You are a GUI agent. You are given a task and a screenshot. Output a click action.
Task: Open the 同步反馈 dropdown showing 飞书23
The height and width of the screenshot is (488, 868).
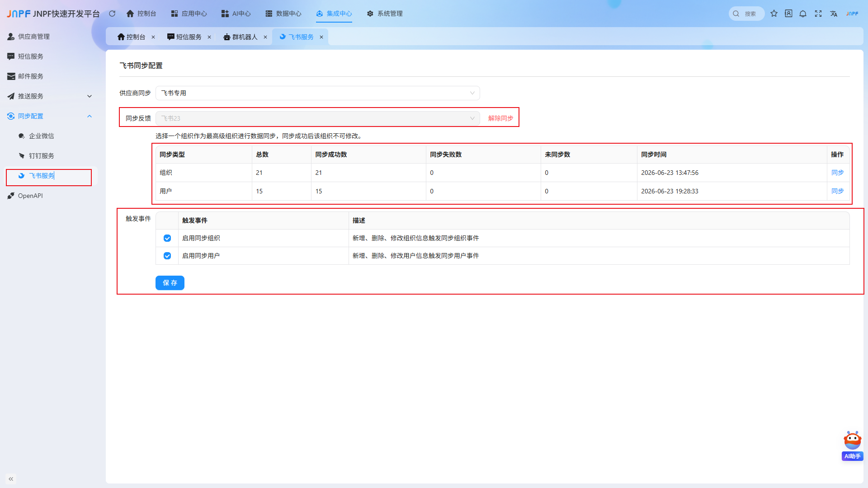click(317, 118)
